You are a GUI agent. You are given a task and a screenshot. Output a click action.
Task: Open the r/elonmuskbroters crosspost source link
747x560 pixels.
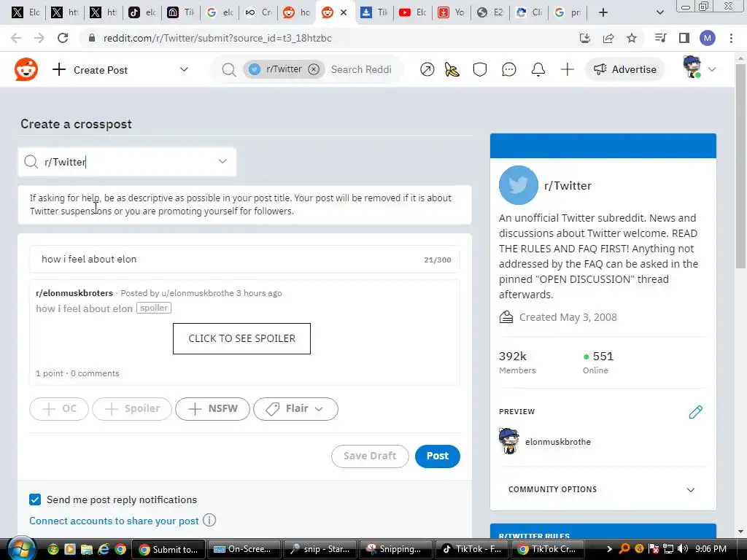pos(74,293)
